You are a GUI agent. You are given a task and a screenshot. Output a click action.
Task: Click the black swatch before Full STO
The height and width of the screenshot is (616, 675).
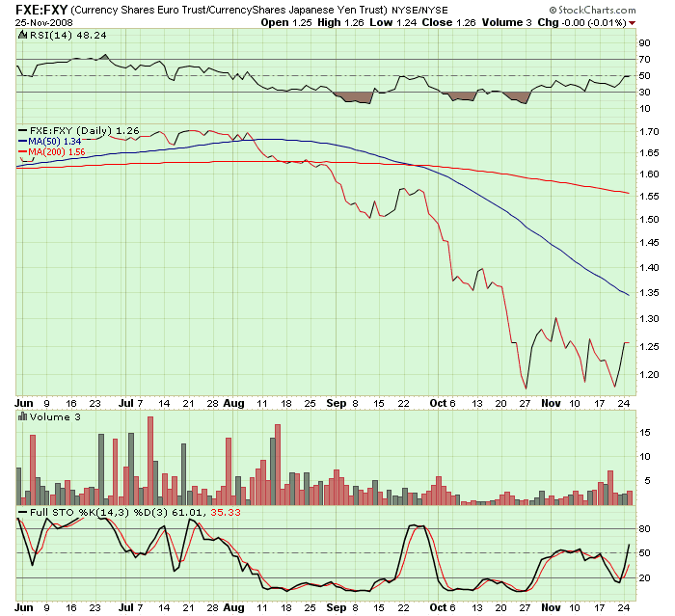[x=23, y=512]
